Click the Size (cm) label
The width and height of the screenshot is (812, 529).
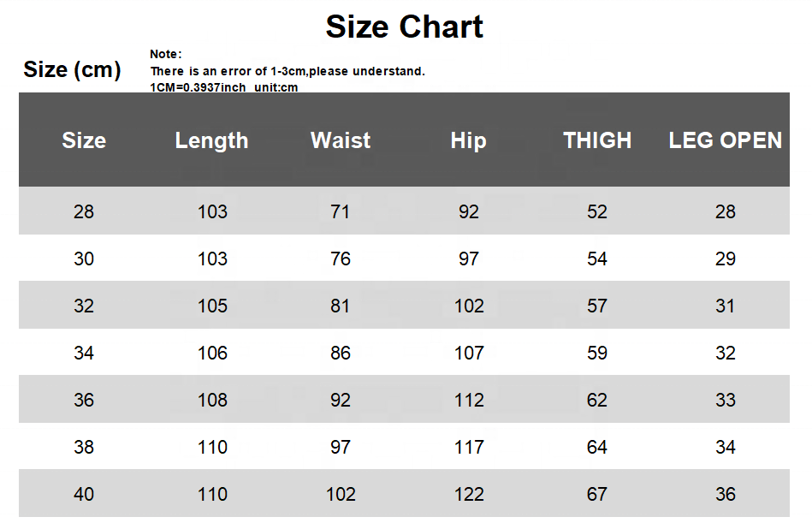72,69
